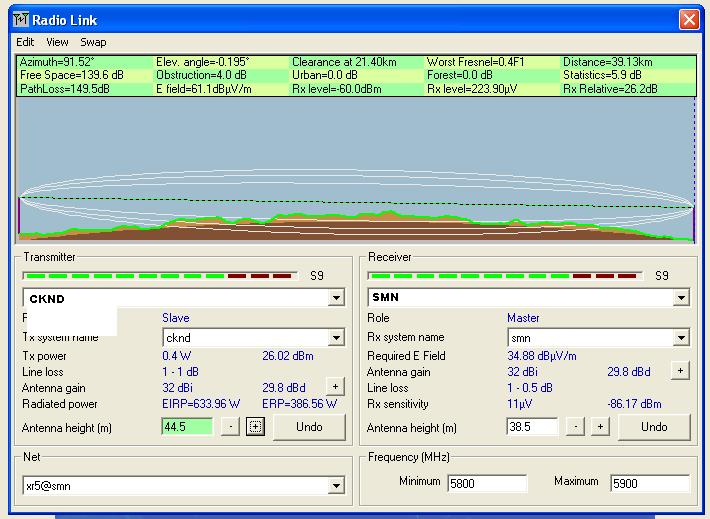Click the Clearance at 21.40km readout
The width and height of the screenshot is (710, 519).
tap(344, 62)
